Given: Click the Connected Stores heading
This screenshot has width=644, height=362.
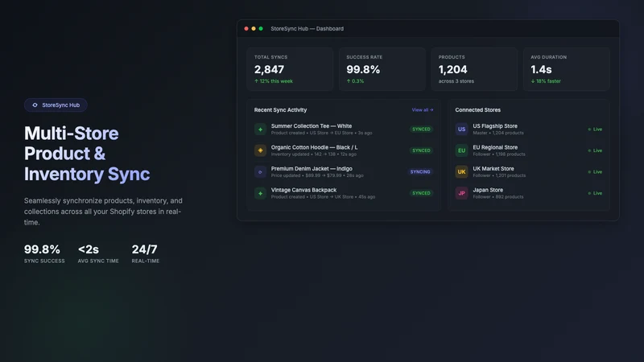Looking at the screenshot, I should pyautogui.click(x=477, y=110).
